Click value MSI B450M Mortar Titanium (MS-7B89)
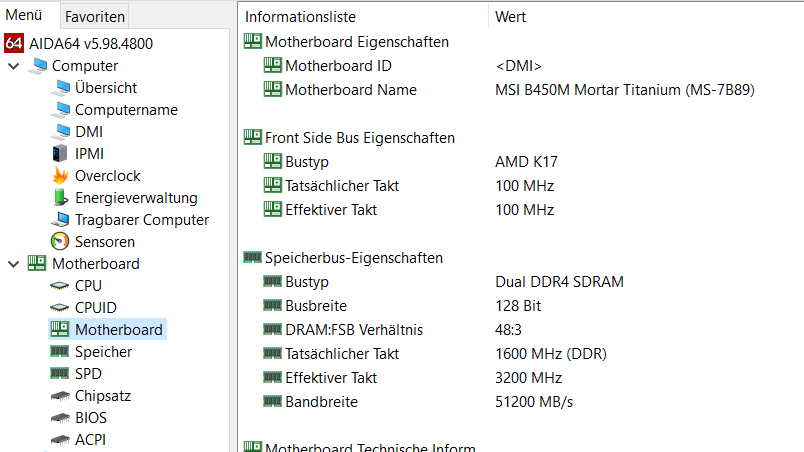The image size is (804, 452). [625, 90]
